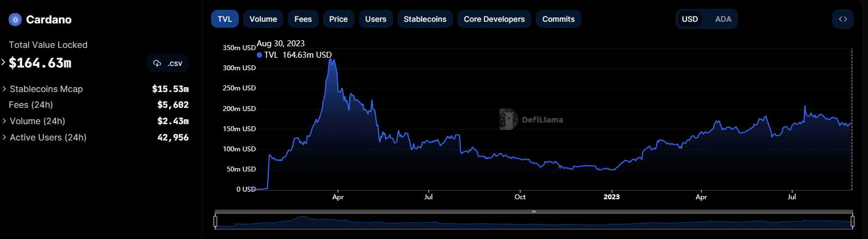Click the 2023 x-axis label

[611, 197]
